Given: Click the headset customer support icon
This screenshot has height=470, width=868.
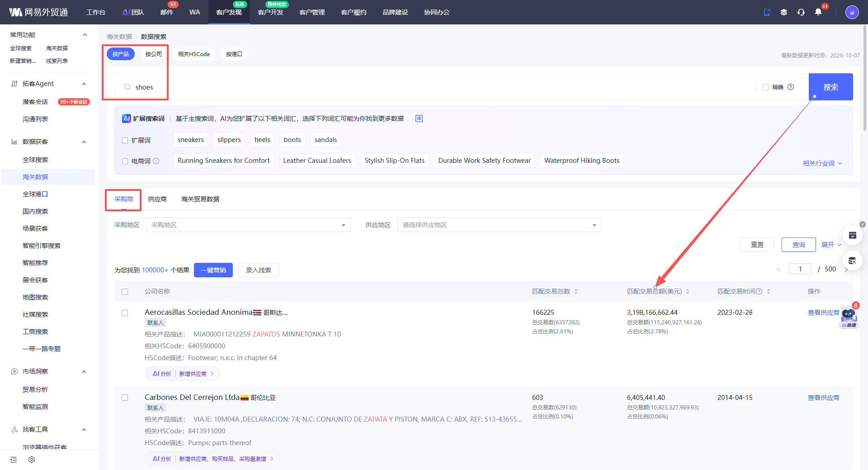Looking at the screenshot, I should (x=801, y=12).
